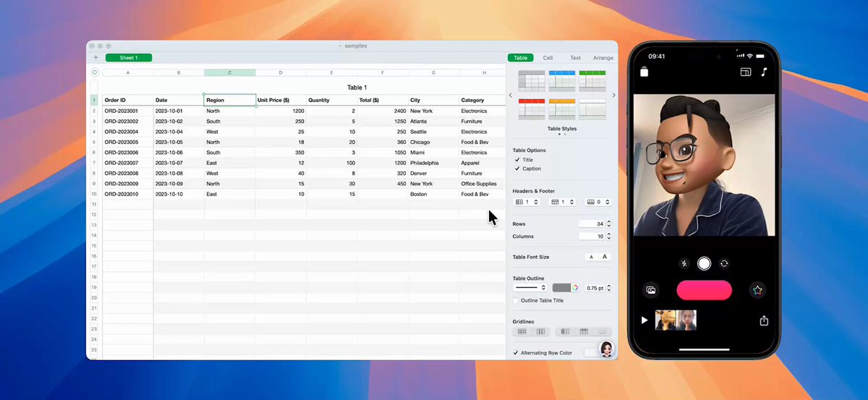Open the Arrange tab
Screen dimensions: 868x400
coord(603,58)
